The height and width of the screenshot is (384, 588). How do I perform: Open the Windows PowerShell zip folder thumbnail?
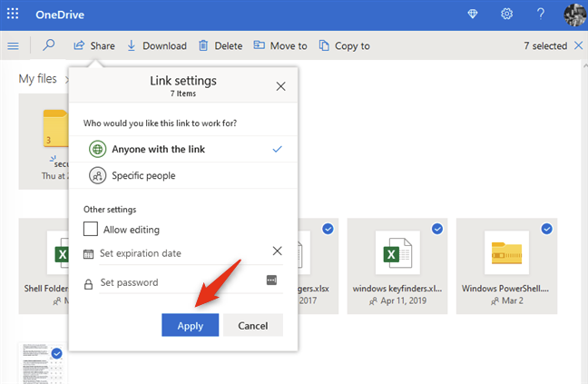[506, 252]
